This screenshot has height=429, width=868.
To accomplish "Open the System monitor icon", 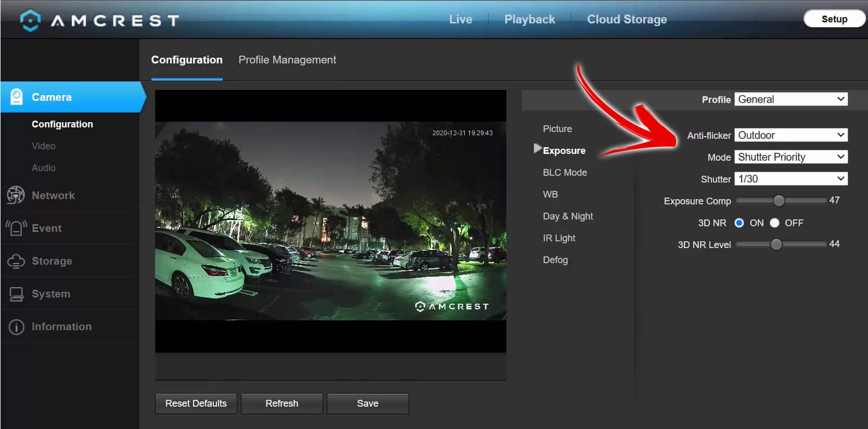I will tap(16, 294).
